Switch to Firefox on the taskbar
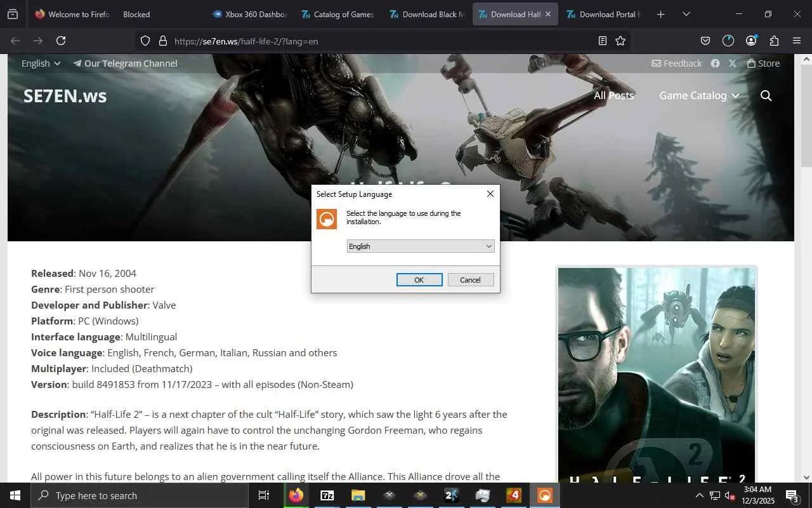The height and width of the screenshot is (508, 812). (x=296, y=495)
